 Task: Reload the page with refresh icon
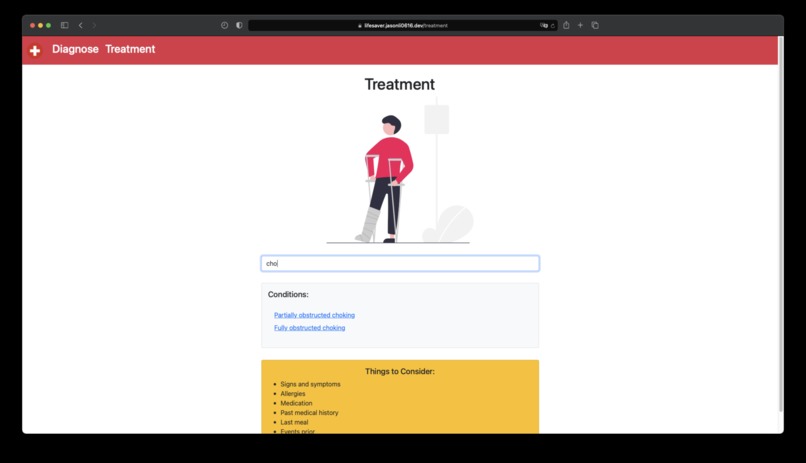tap(553, 26)
